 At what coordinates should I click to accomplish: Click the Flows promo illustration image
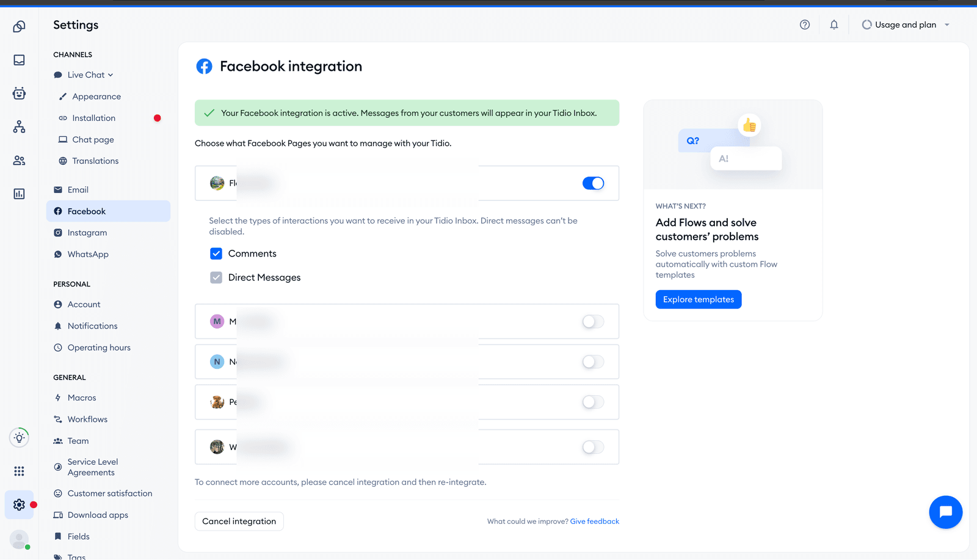733,145
